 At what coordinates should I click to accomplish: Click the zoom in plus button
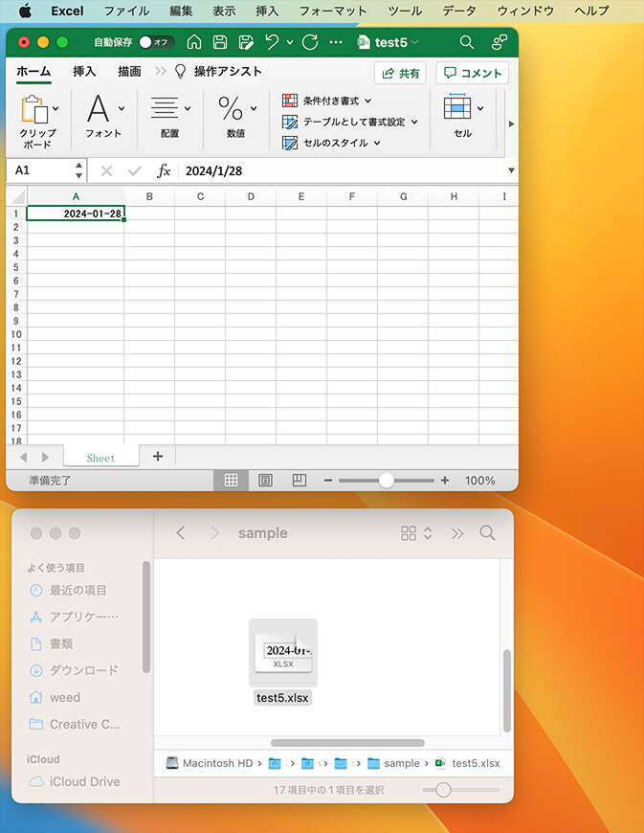(x=445, y=481)
